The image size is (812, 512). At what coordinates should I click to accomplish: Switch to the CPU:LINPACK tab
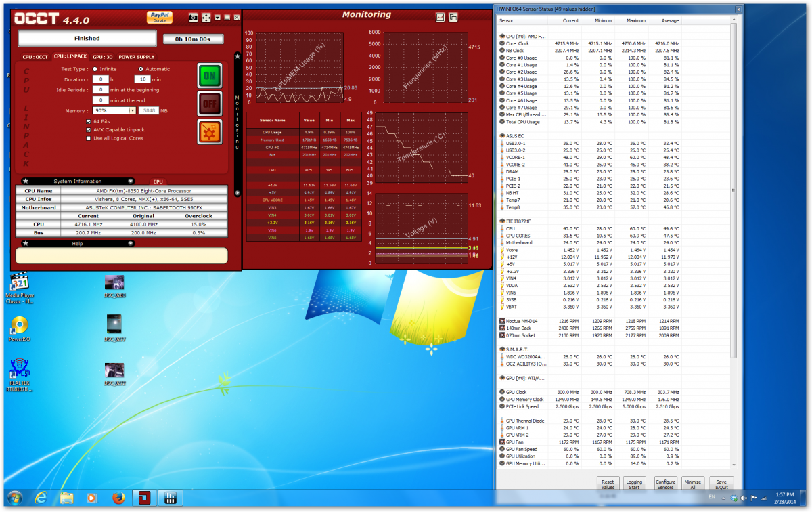(70, 57)
